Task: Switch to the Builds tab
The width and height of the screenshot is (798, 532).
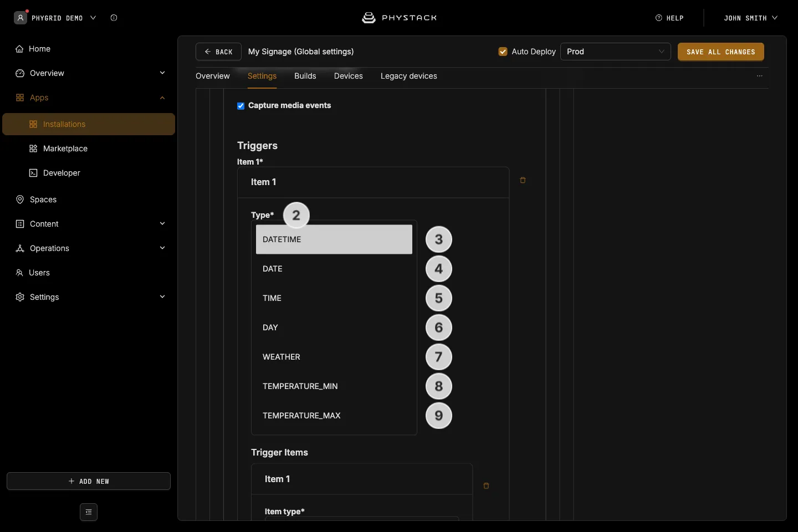Action: pos(305,76)
